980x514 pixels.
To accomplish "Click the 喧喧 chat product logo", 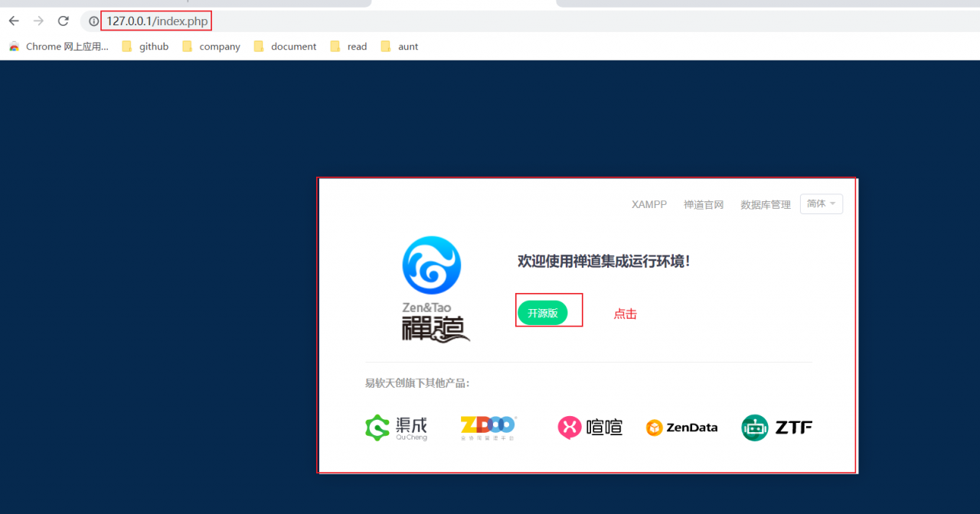I will tap(590, 427).
